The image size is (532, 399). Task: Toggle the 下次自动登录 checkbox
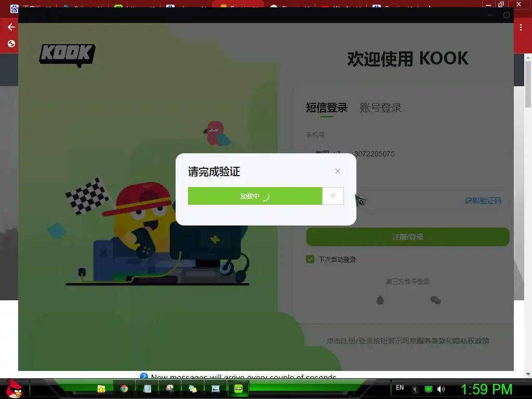coord(310,260)
